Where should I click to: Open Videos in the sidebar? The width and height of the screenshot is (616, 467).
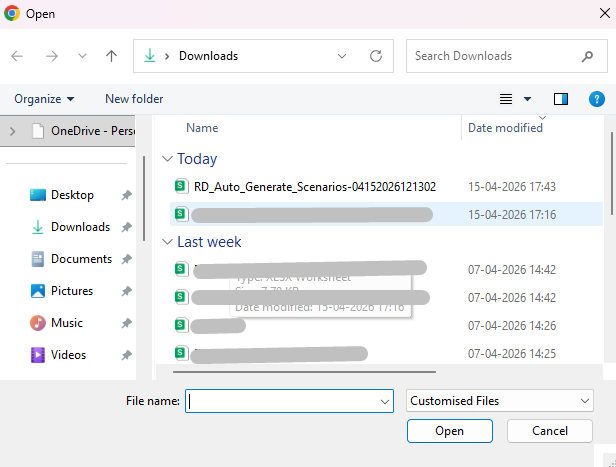[68, 355]
